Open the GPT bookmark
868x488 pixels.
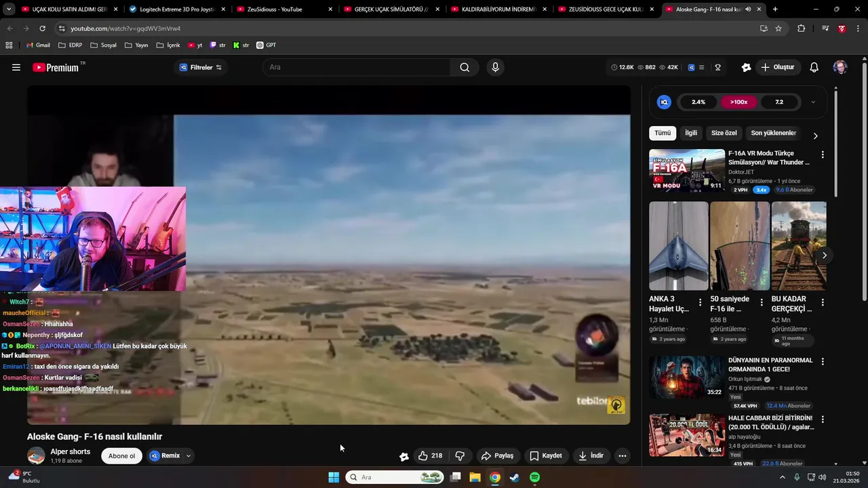266,45
